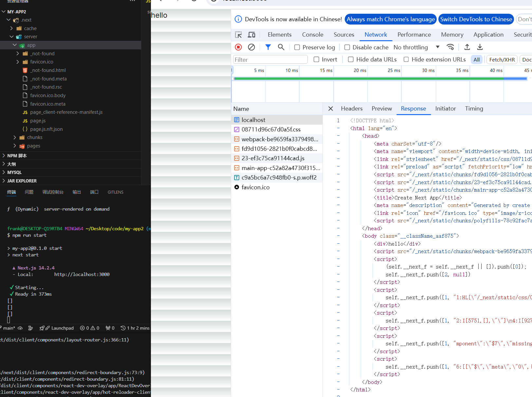The height and width of the screenshot is (397, 532).
Task: Clear the network log
Action: click(251, 47)
